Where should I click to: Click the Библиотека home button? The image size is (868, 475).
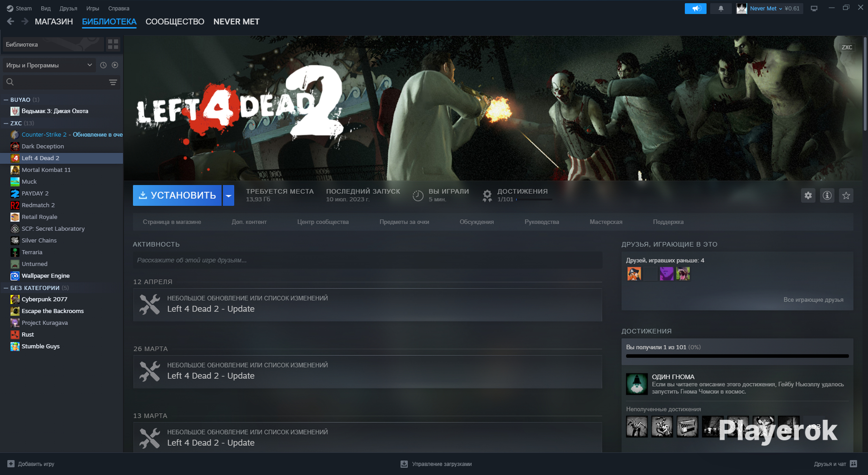point(53,44)
